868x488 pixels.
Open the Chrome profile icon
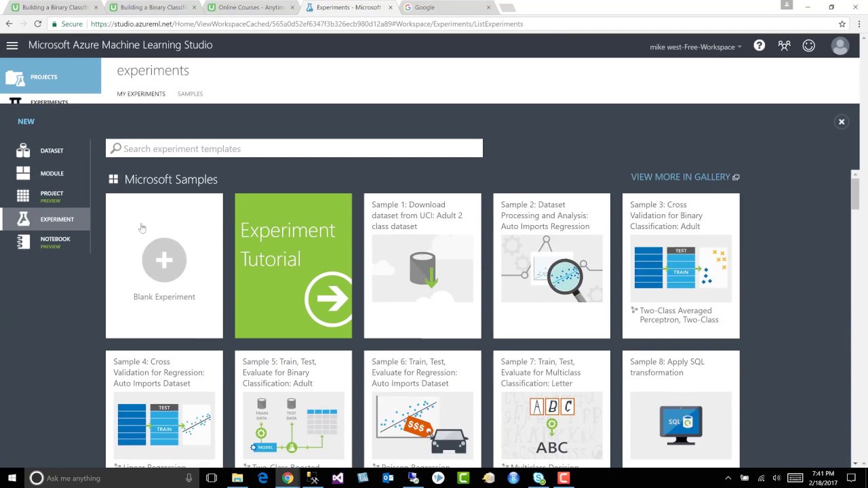787,5
